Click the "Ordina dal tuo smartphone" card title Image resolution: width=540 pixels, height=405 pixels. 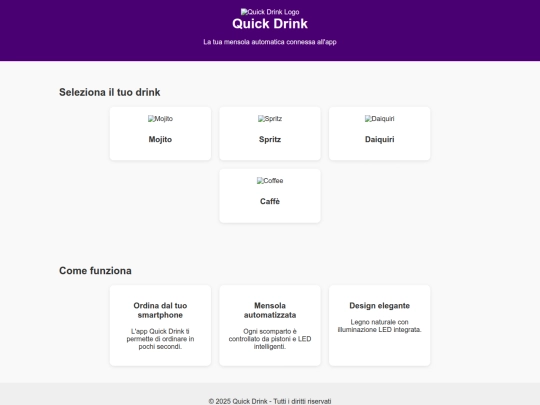[160, 310]
